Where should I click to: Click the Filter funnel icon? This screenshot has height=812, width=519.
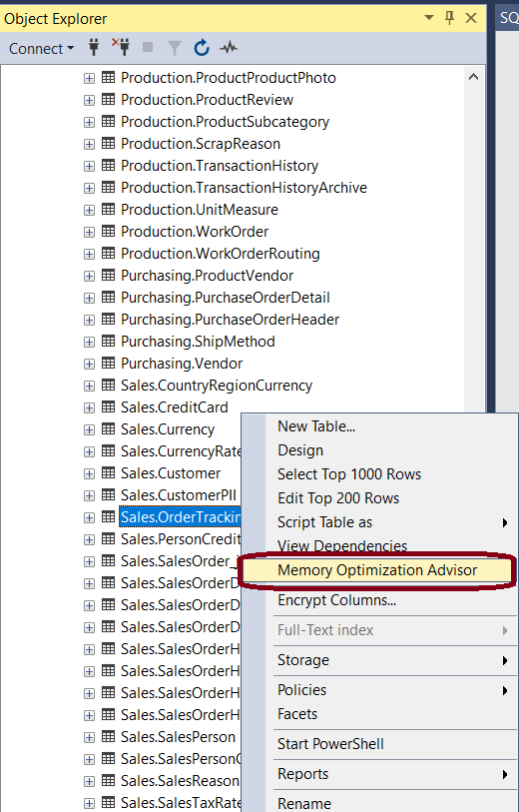click(x=175, y=48)
